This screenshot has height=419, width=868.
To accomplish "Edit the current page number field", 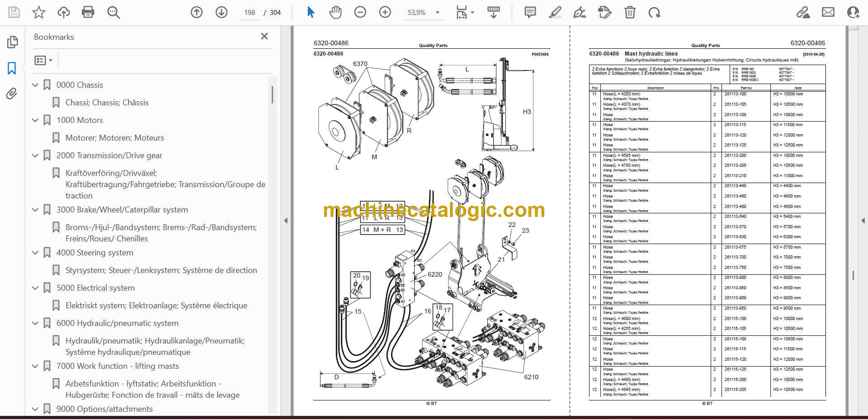I will point(250,13).
